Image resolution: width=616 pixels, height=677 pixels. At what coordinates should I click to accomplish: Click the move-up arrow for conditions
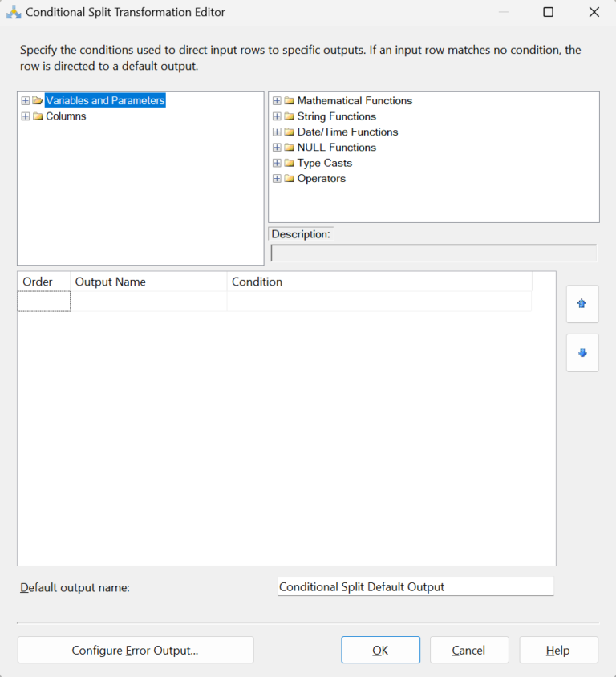pos(582,304)
